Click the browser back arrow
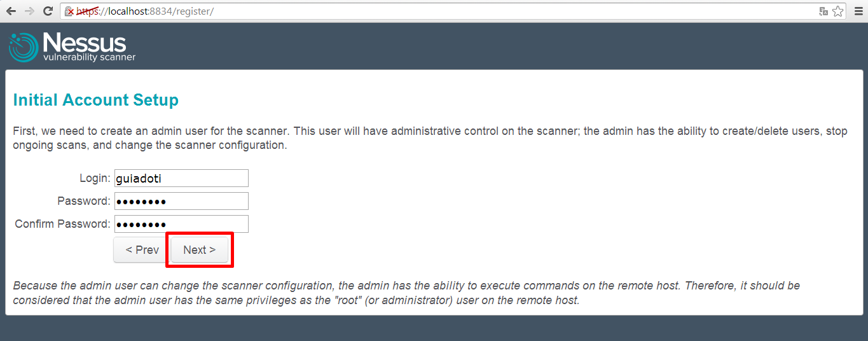The width and height of the screenshot is (868, 341). [11, 11]
